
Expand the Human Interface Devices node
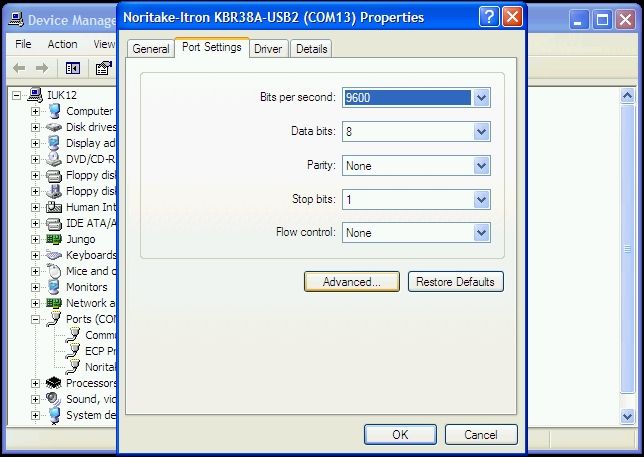pyautogui.click(x=35, y=208)
